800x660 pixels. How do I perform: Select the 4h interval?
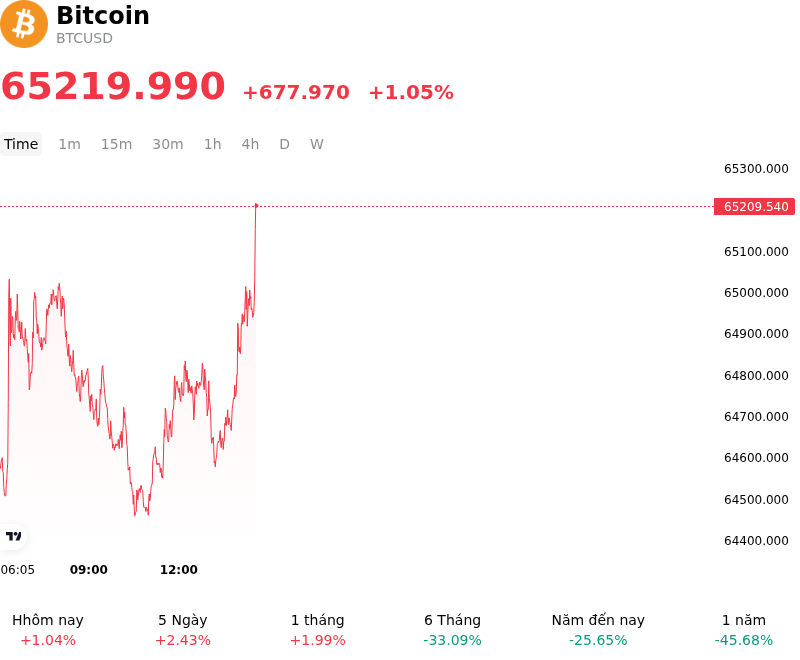(x=250, y=144)
